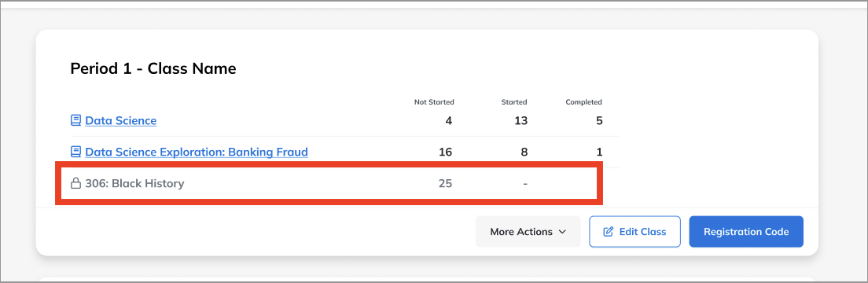868x283 pixels.
Task: Click the pencil icon in Edit Class button
Action: click(609, 231)
